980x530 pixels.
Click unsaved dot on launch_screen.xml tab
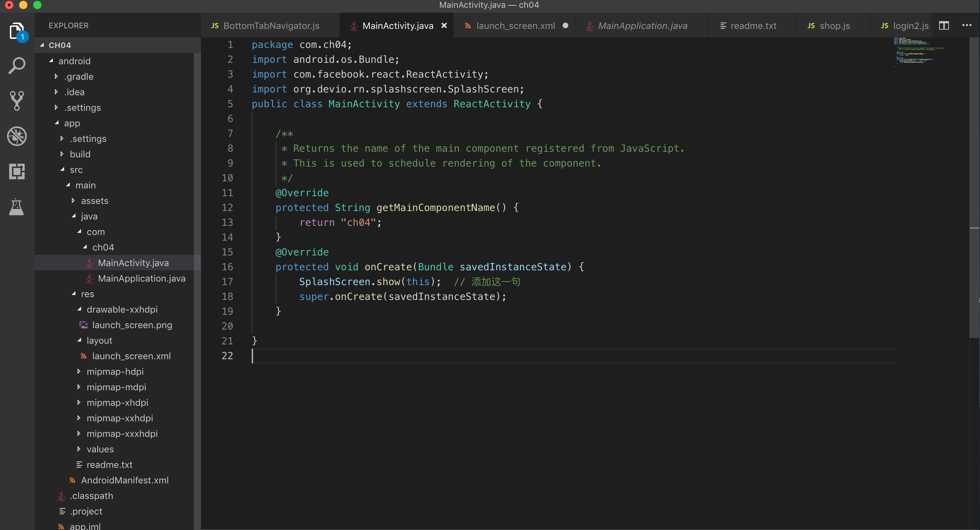pyautogui.click(x=565, y=25)
